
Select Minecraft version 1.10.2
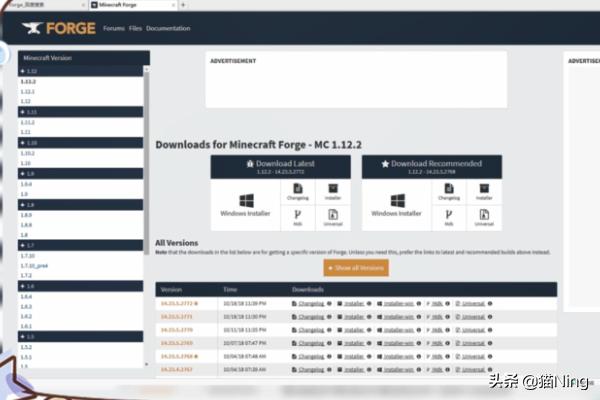pyautogui.click(x=28, y=153)
